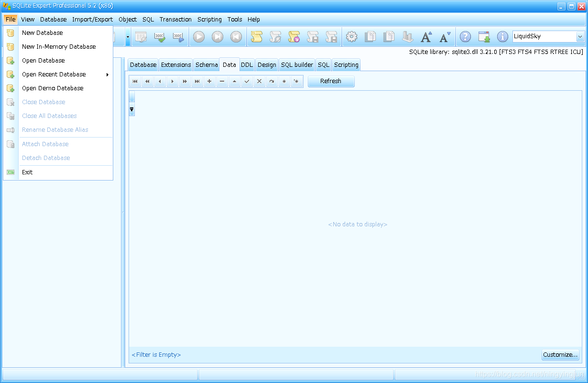The height and width of the screenshot is (383, 588).
Task: Switch to the SQL builder tab
Action: tap(297, 65)
